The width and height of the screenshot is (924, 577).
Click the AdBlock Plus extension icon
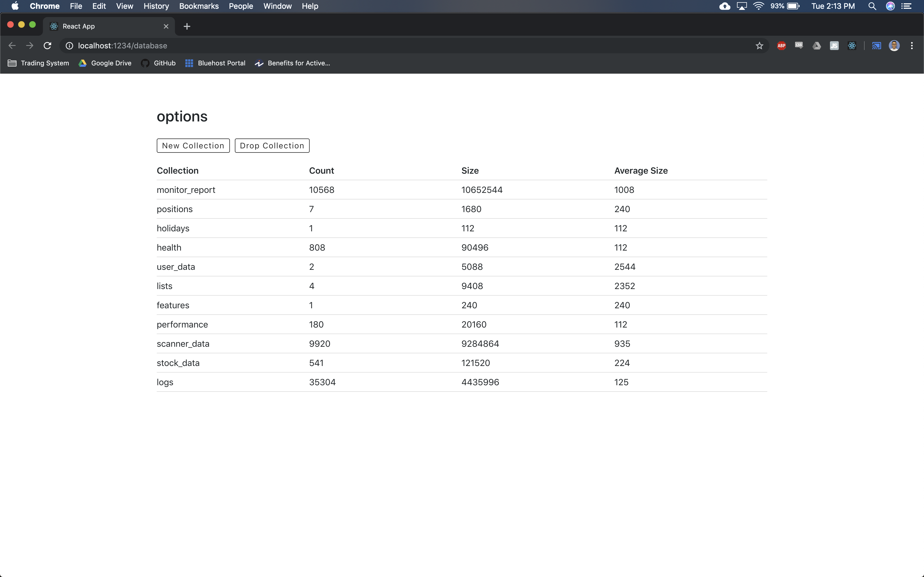pyautogui.click(x=781, y=46)
